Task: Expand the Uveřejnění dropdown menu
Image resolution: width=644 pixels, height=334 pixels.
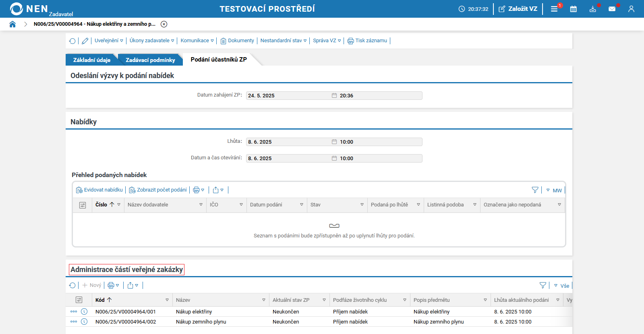Action: click(x=109, y=41)
